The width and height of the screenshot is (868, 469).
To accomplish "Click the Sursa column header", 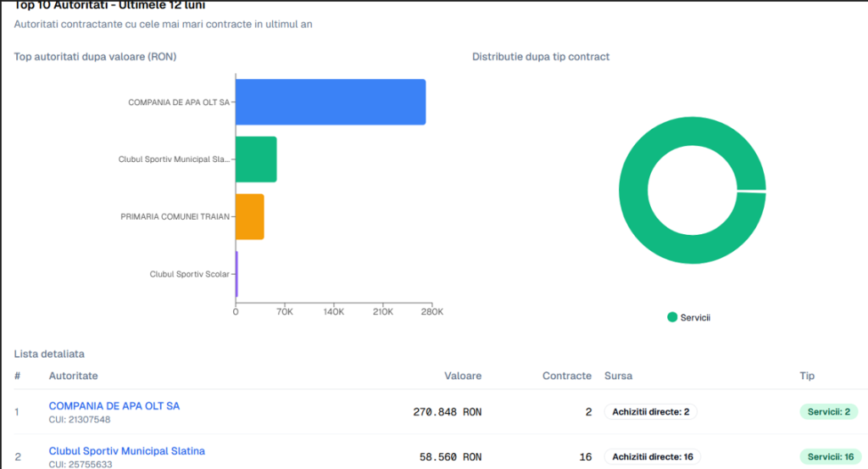I will pos(618,375).
